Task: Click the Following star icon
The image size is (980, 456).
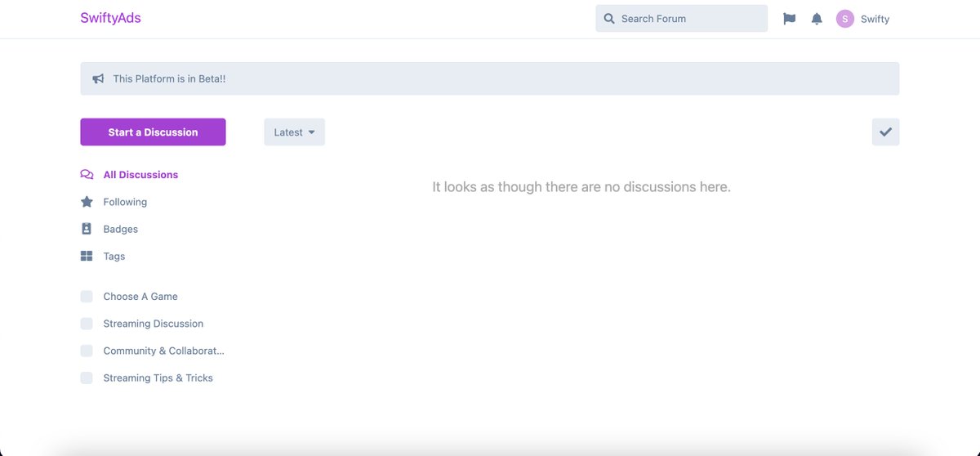Action: pos(87,202)
